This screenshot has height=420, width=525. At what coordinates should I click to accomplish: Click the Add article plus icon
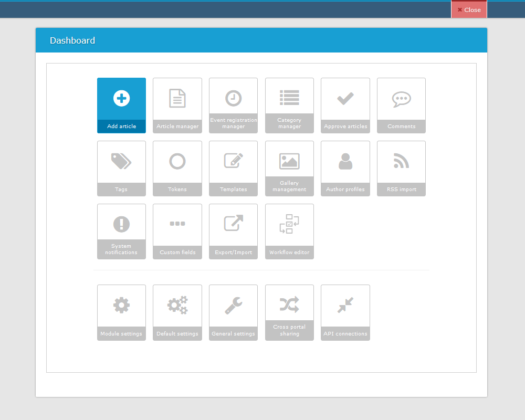(121, 98)
